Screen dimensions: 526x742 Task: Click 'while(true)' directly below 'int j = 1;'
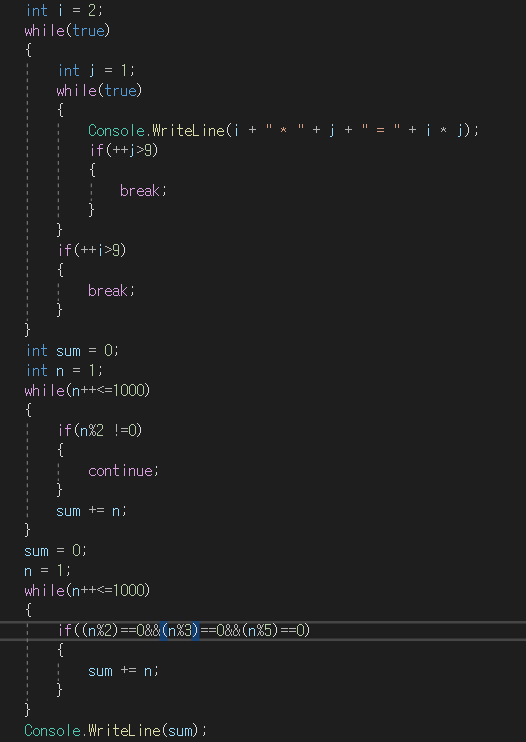(x=99, y=90)
